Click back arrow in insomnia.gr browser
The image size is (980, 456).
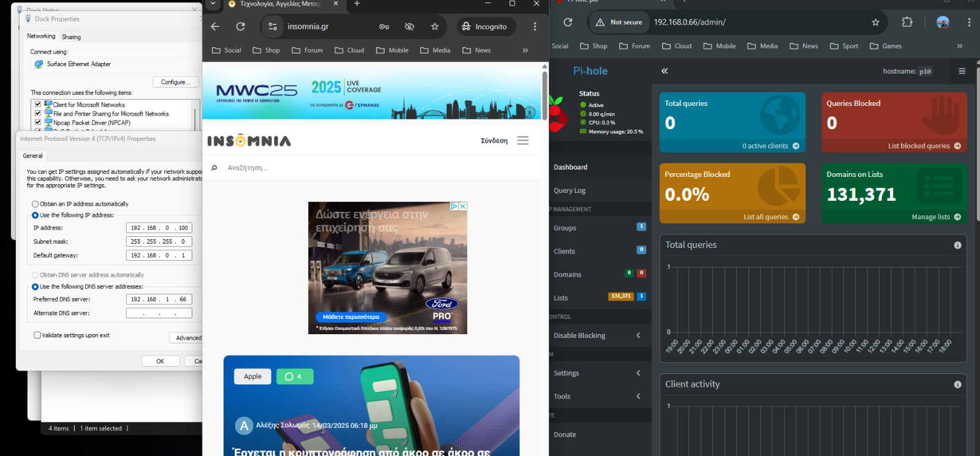tap(215, 26)
